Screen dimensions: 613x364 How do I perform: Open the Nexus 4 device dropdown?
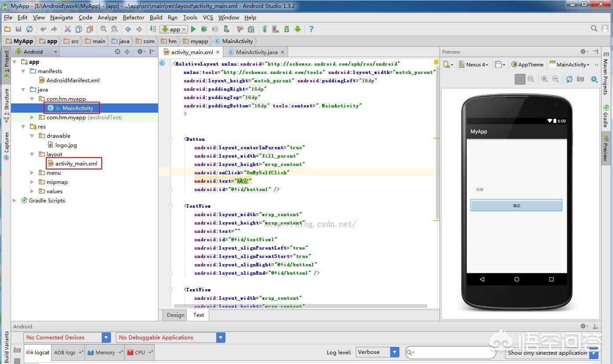[473, 64]
